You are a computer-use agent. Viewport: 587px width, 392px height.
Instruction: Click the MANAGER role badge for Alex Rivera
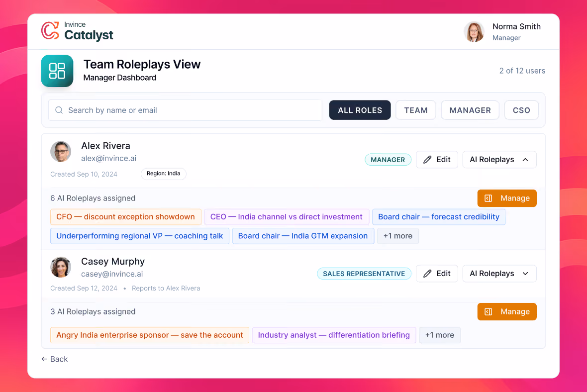388,160
